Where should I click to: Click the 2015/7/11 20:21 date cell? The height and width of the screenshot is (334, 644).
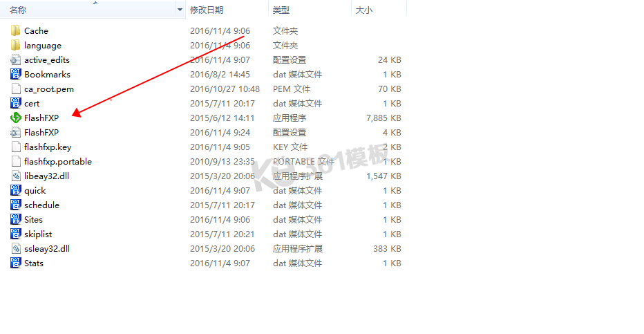click(x=222, y=234)
